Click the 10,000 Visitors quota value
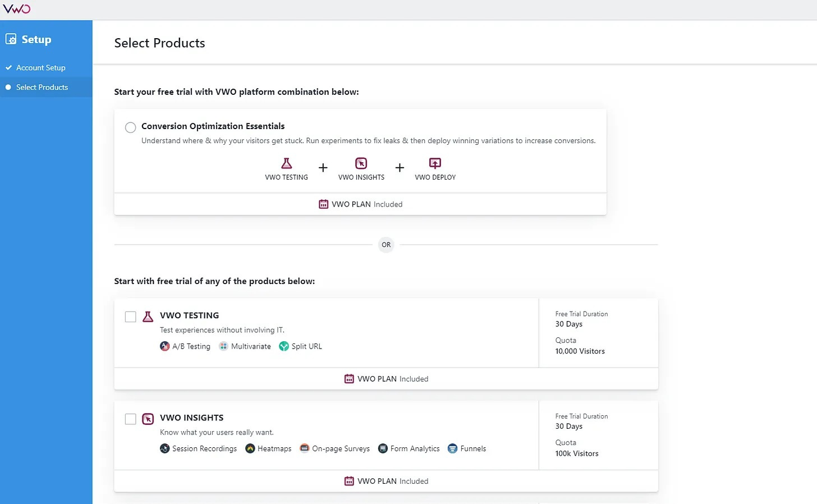The image size is (817, 504). 580,351
